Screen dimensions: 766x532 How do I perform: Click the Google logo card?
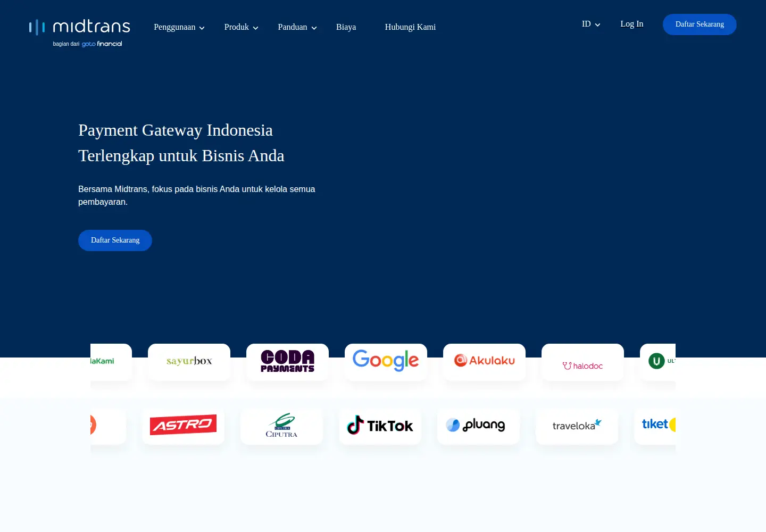[386, 362]
